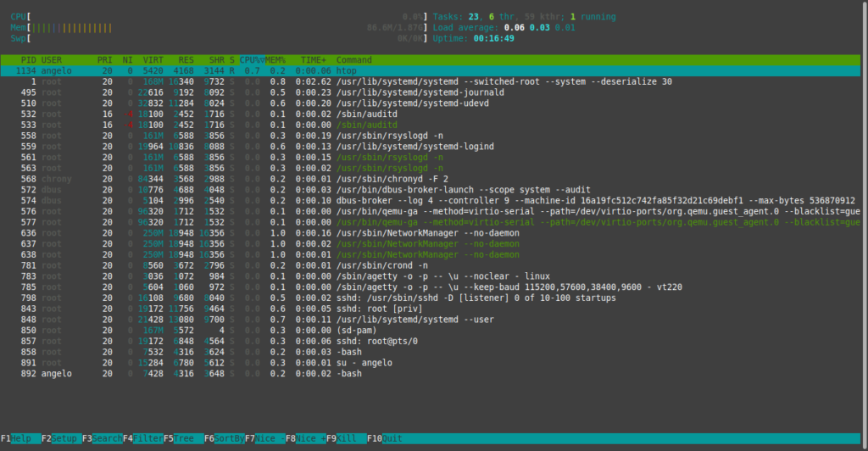The image size is (868, 451).
Task: Open the F4 Filter option
Action: coord(142,439)
